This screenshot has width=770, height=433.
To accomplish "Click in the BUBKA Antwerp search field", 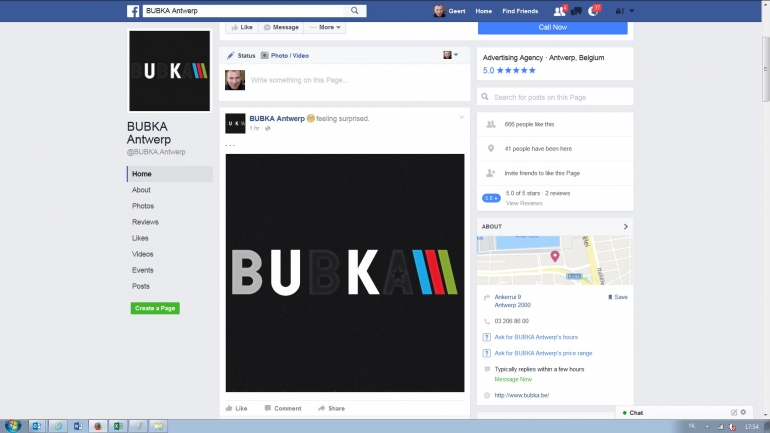I will pos(244,10).
